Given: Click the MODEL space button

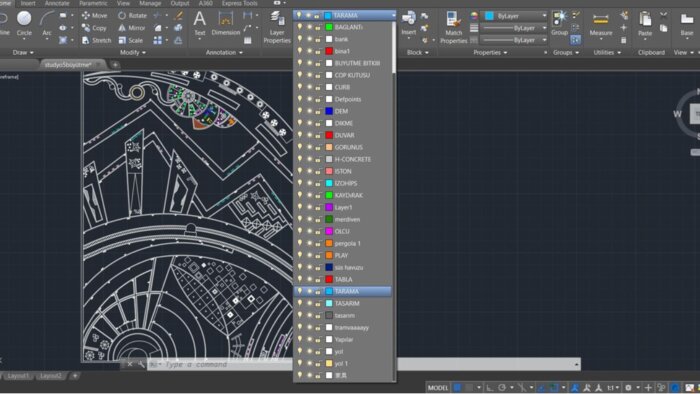Looking at the screenshot, I should pos(438,388).
